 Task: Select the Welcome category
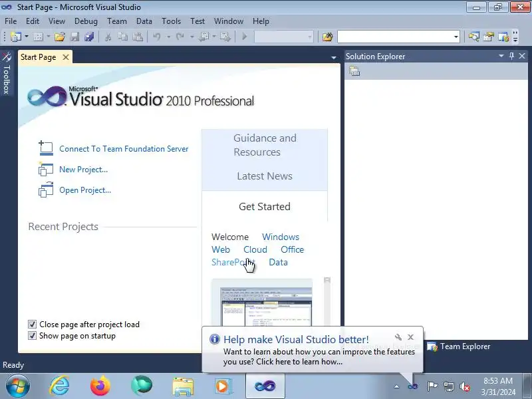tap(230, 237)
